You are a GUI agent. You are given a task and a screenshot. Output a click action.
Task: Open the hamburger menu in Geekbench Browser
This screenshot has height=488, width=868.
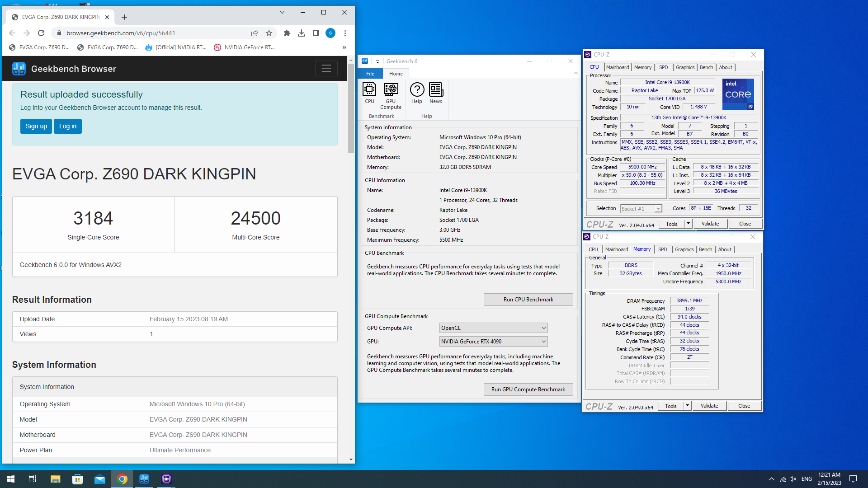coord(326,69)
